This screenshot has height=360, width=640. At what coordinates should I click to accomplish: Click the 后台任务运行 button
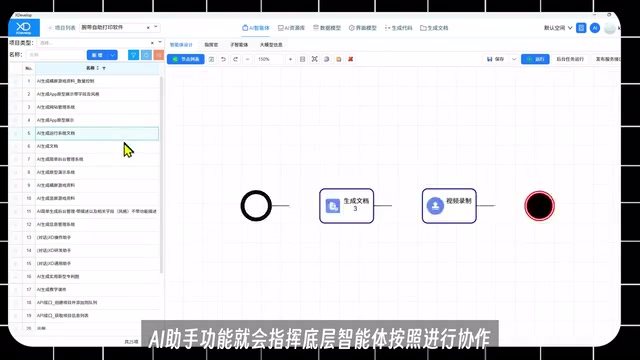tap(570, 59)
